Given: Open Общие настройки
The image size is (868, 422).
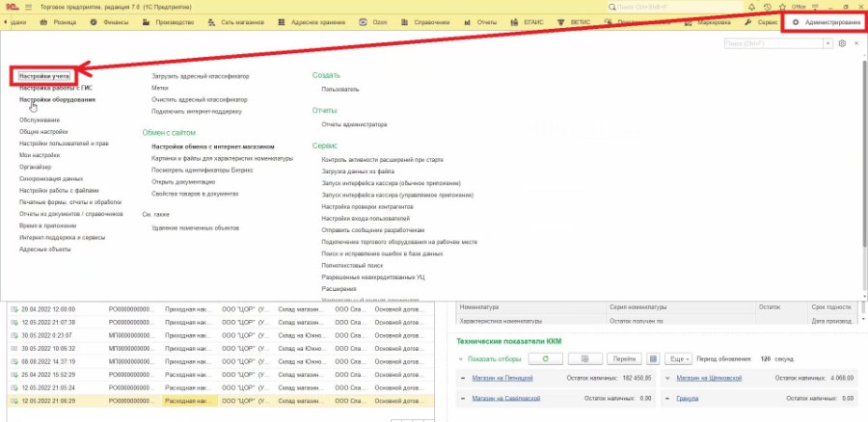Looking at the screenshot, I should point(43,132).
